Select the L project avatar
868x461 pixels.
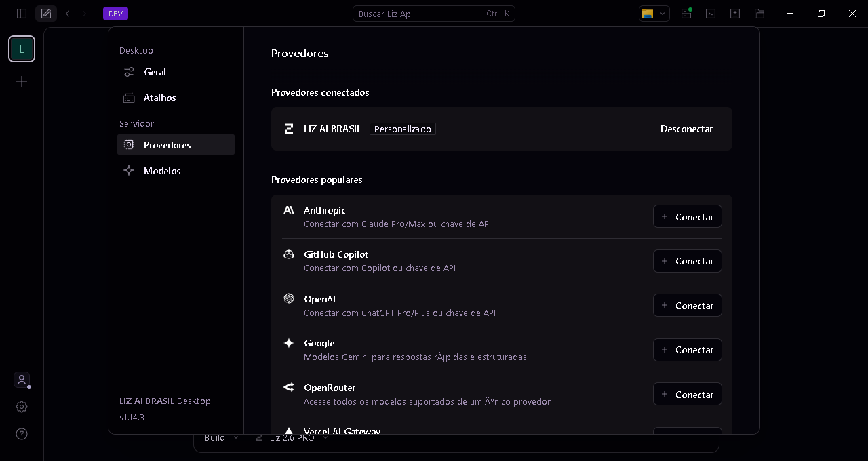pyautogui.click(x=22, y=49)
